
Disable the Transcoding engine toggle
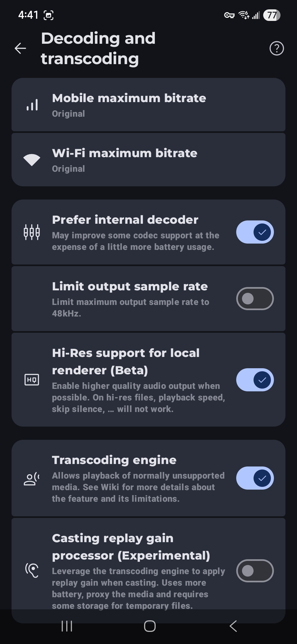tap(255, 478)
